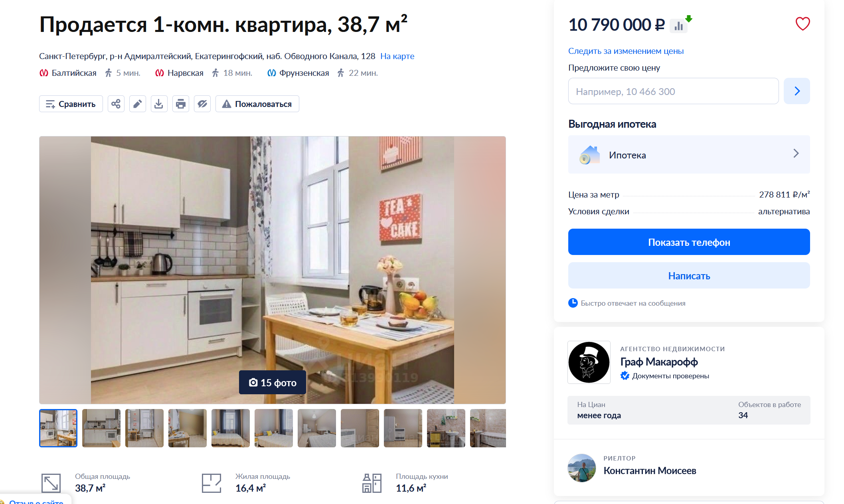Hide this listing with crossed-eye icon
844x504 pixels.
click(x=202, y=104)
